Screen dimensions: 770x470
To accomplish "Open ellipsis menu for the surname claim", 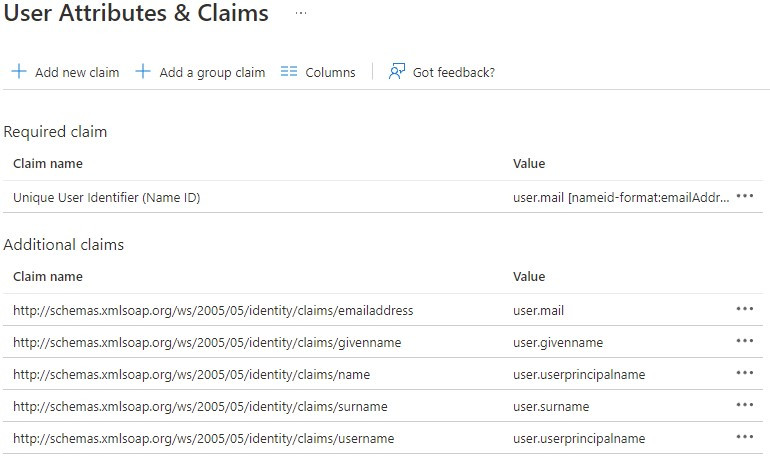I will (x=744, y=406).
